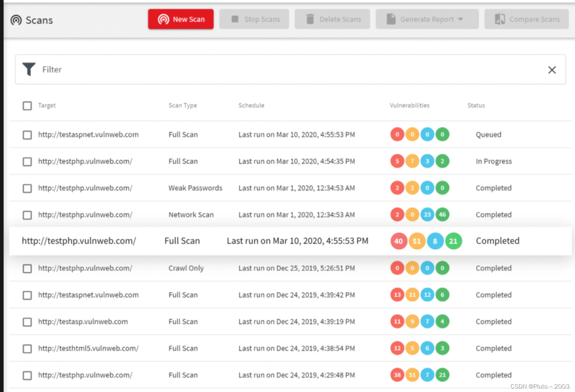Viewport: 575px width, 392px height.
Task: Open http://testhtml5.vulnweb.com/ target
Action: pyautogui.click(x=88, y=348)
